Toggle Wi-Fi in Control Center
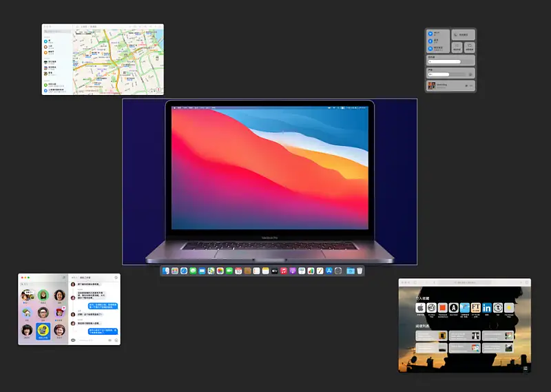 430,34
